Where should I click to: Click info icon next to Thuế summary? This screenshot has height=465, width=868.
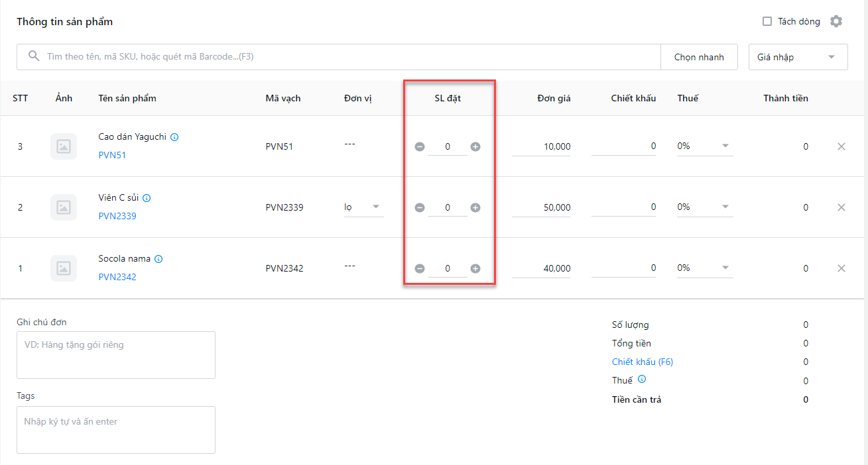(x=642, y=380)
